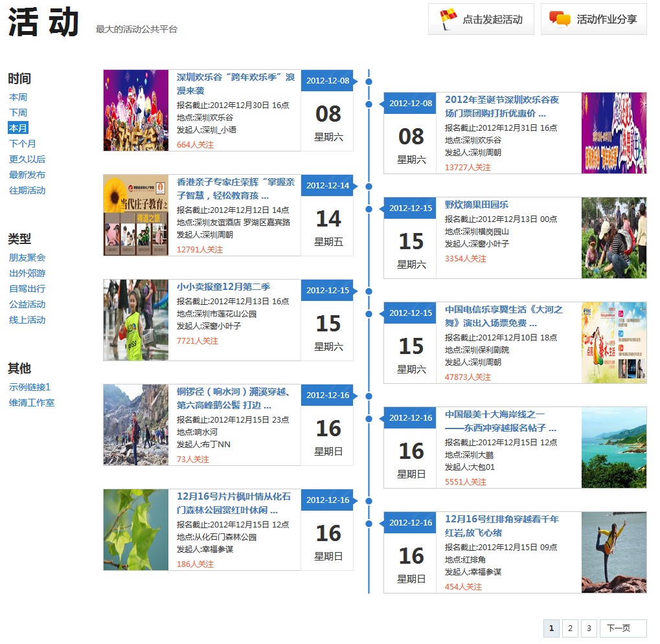Go to page 3
The height and width of the screenshot is (644, 660).
(589, 628)
